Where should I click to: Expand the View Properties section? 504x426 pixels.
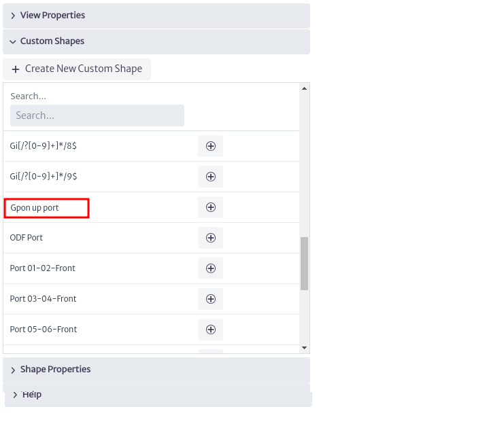[x=156, y=16]
